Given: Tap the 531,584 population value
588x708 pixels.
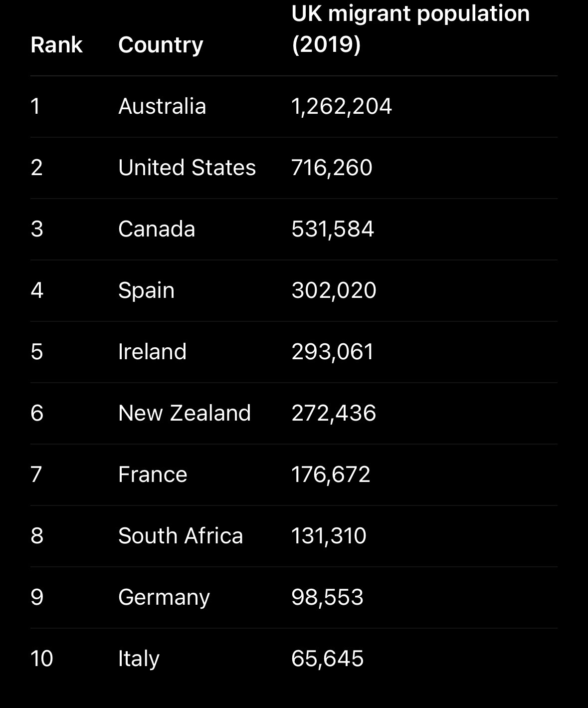Looking at the screenshot, I should pyautogui.click(x=333, y=229).
